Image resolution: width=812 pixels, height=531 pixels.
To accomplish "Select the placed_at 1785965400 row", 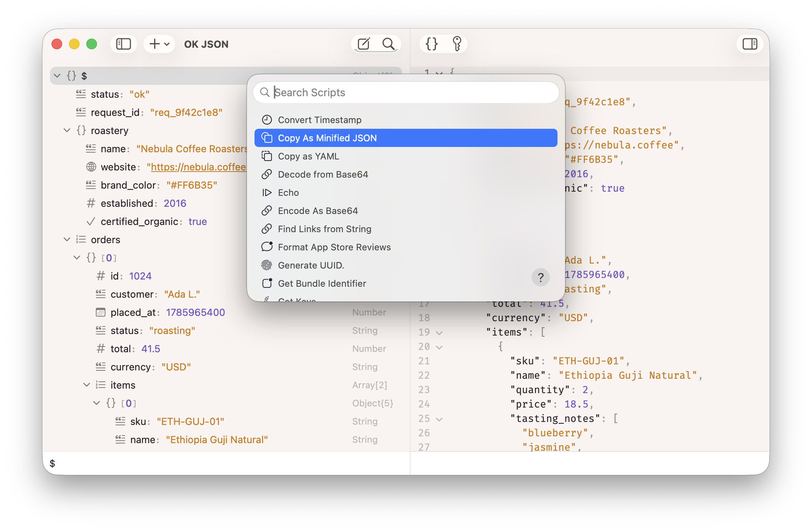I will pos(226,312).
